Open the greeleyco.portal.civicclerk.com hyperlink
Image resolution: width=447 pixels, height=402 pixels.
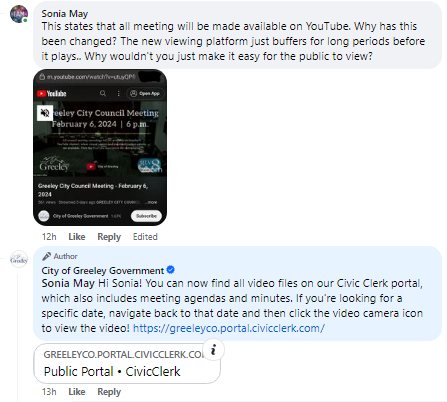click(229, 328)
